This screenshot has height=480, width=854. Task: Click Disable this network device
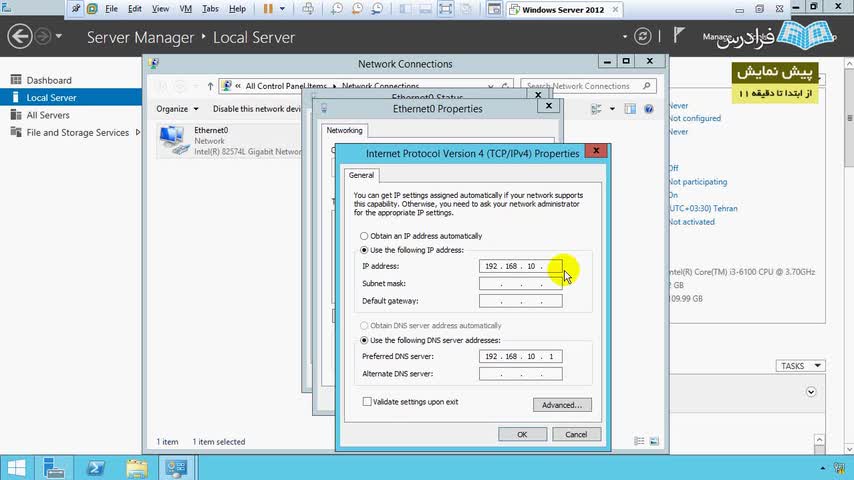click(x=257, y=109)
